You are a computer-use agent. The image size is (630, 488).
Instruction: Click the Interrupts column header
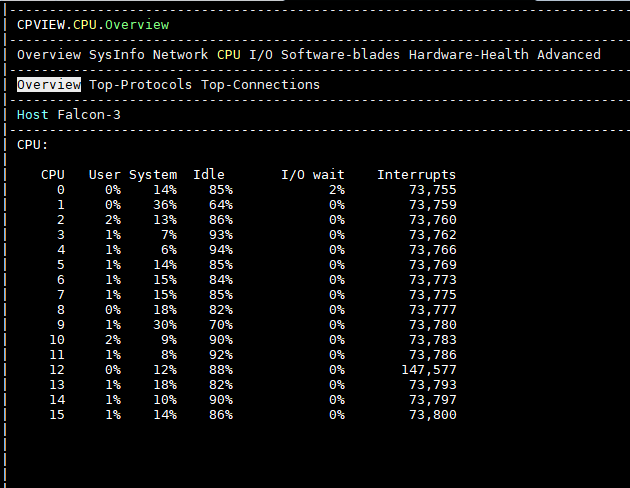coord(417,175)
